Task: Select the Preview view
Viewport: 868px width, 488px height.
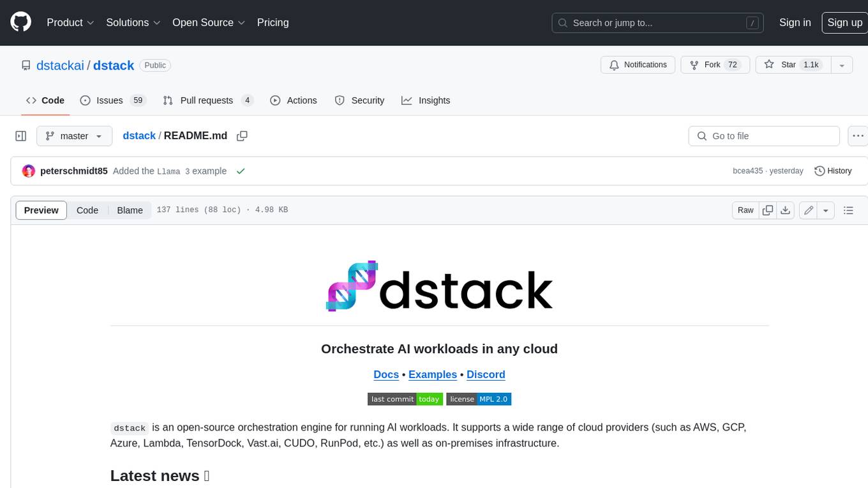Action: pyautogui.click(x=41, y=210)
